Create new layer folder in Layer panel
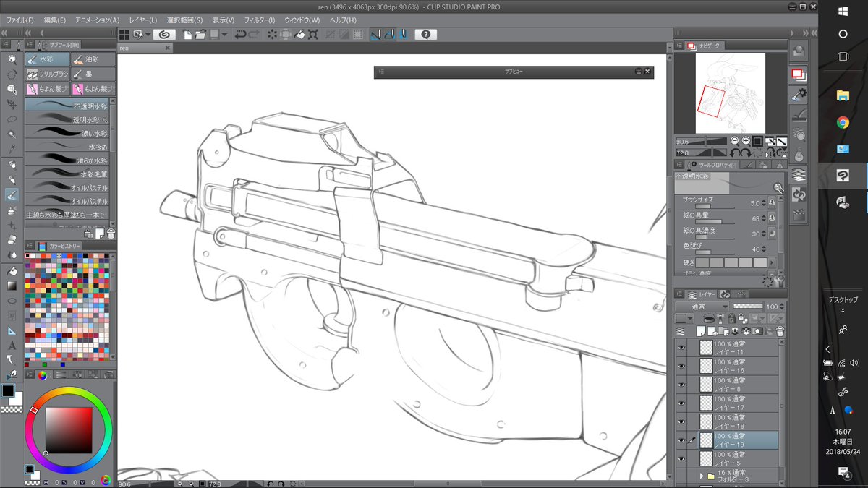Screen dimensions: 868x488 pyautogui.click(x=723, y=330)
